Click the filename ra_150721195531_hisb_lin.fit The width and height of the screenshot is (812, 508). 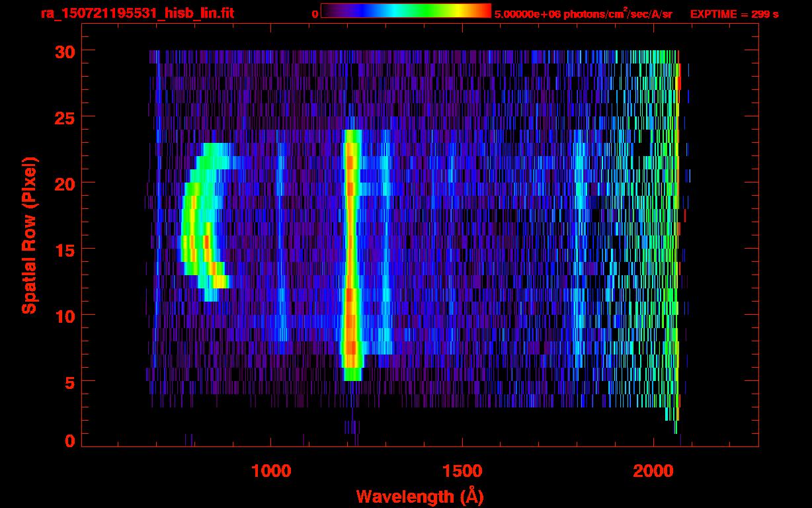[137, 13]
